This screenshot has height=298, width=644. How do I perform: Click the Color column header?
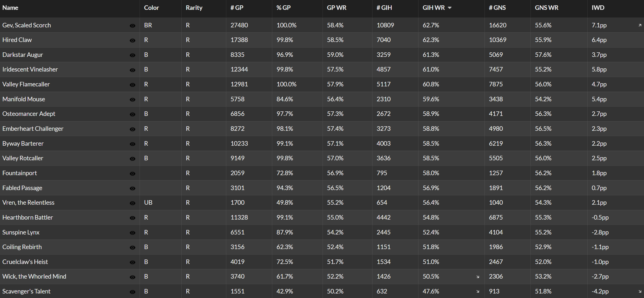click(151, 8)
